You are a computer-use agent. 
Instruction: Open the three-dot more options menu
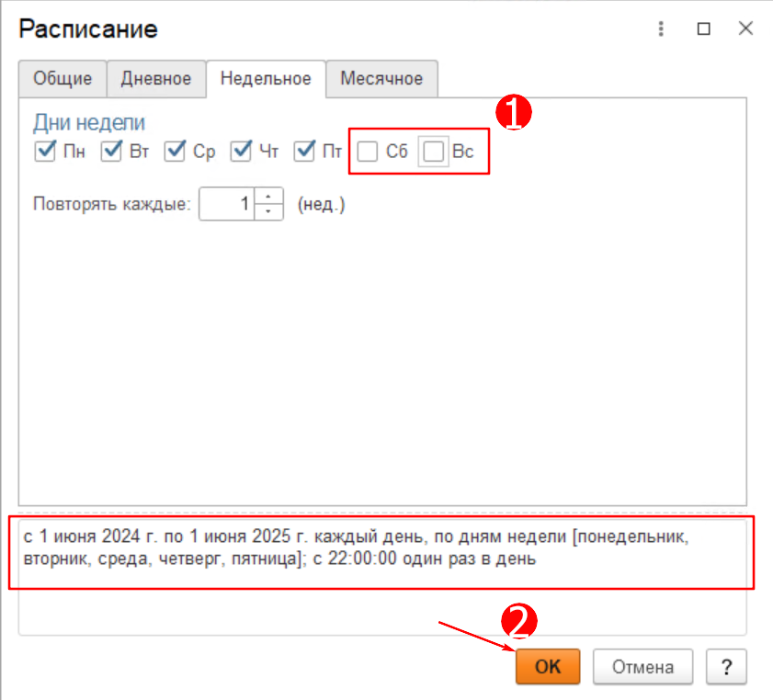pyautogui.click(x=661, y=29)
